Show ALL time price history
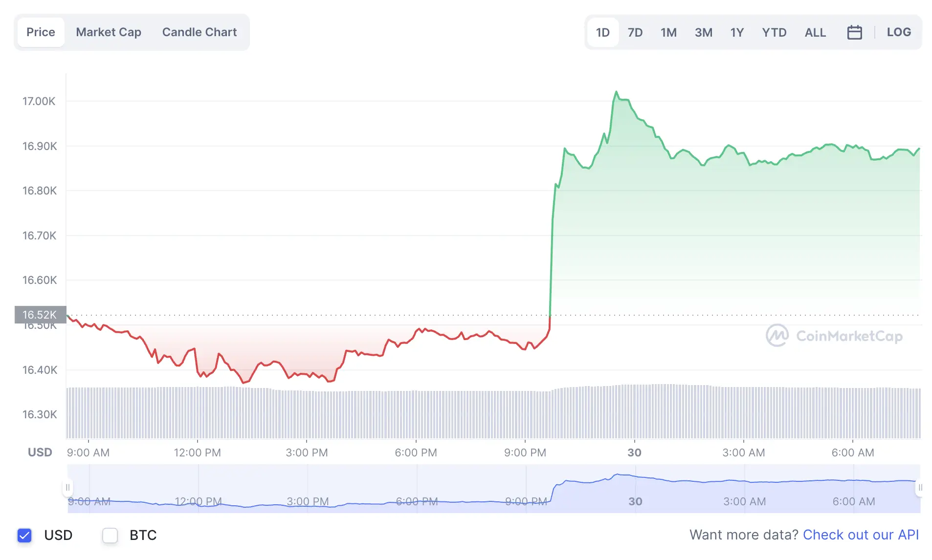The height and width of the screenshot is (560, 932). point(815,32)
